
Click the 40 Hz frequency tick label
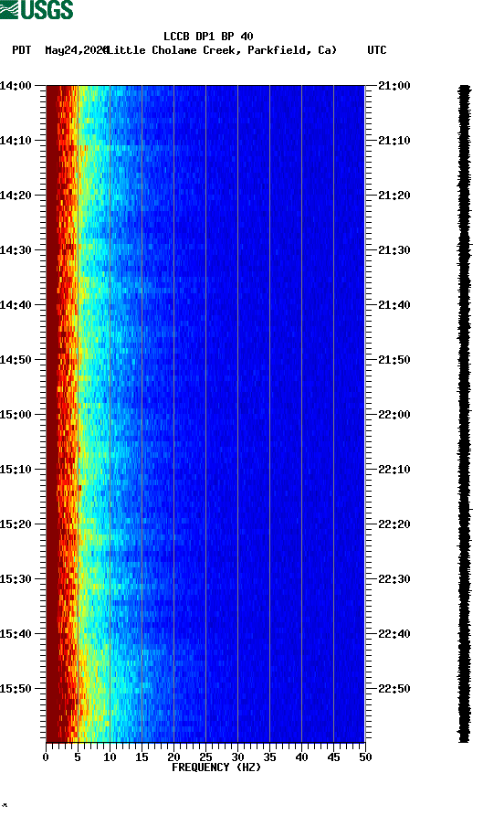(x=302, y=757)
